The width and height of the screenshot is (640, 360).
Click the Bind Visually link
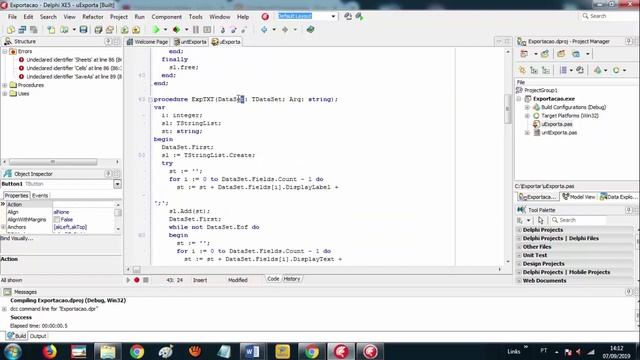point(17,238)
